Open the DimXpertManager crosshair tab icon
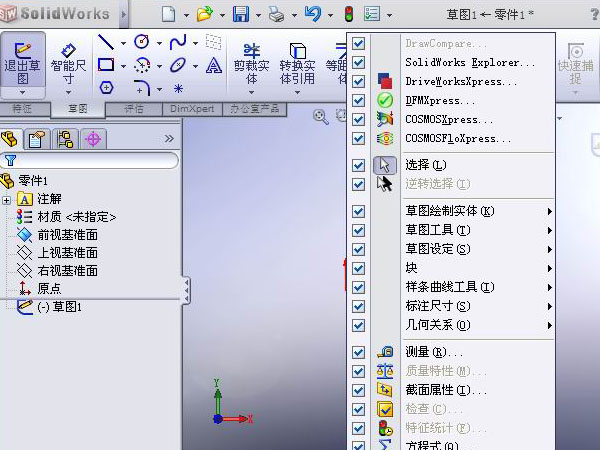This screenshot has width=600, height=450. click(93, 139)
